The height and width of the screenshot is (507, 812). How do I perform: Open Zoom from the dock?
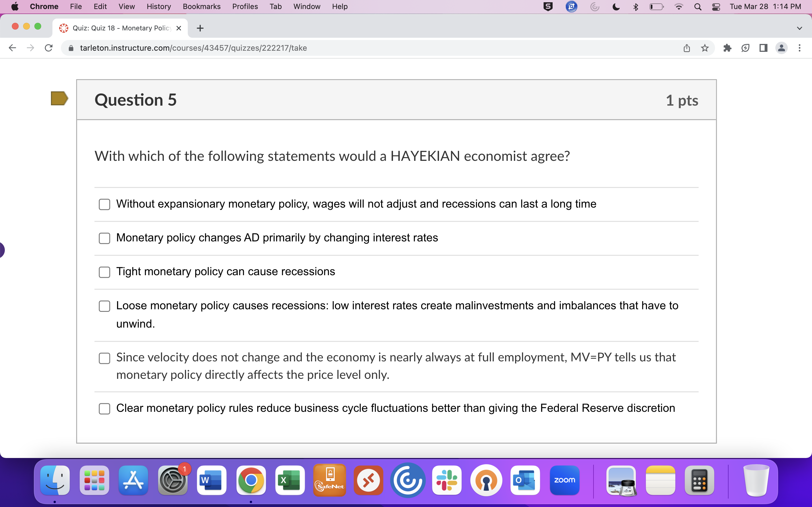[565, 480]
